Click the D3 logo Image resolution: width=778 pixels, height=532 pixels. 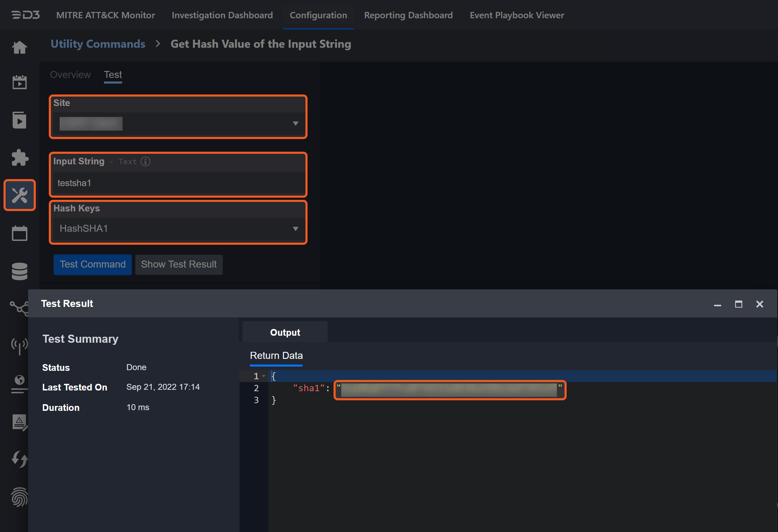pos(26,15)
